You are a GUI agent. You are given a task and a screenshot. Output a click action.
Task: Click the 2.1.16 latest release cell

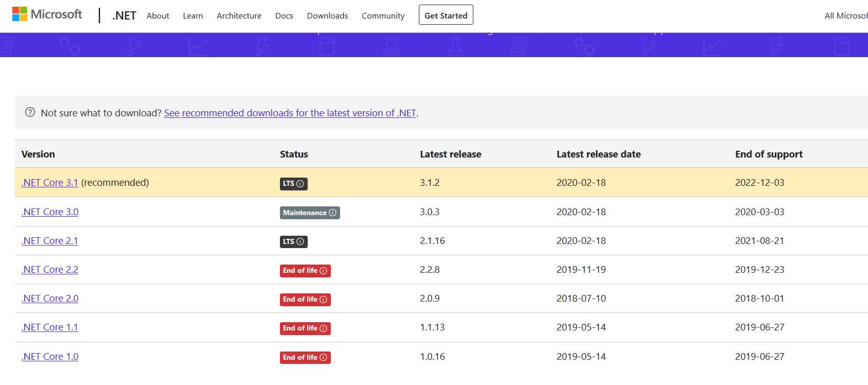tap(432, 240)
